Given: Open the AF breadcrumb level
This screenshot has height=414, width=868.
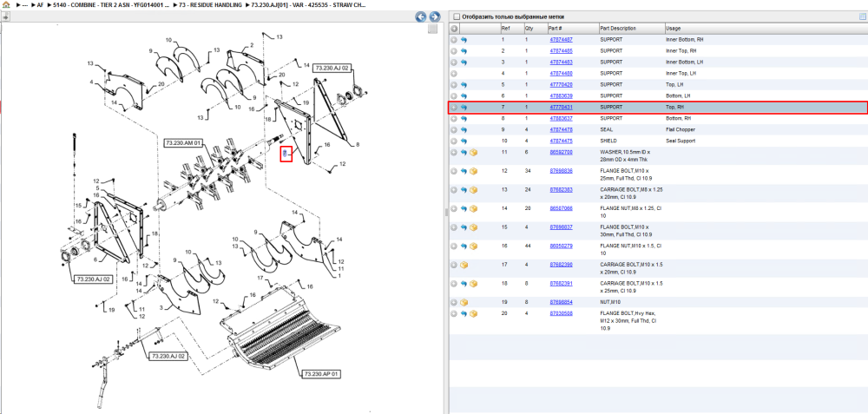Looking at the screenshot, I should pyautogui.click(x=40, y=3).
